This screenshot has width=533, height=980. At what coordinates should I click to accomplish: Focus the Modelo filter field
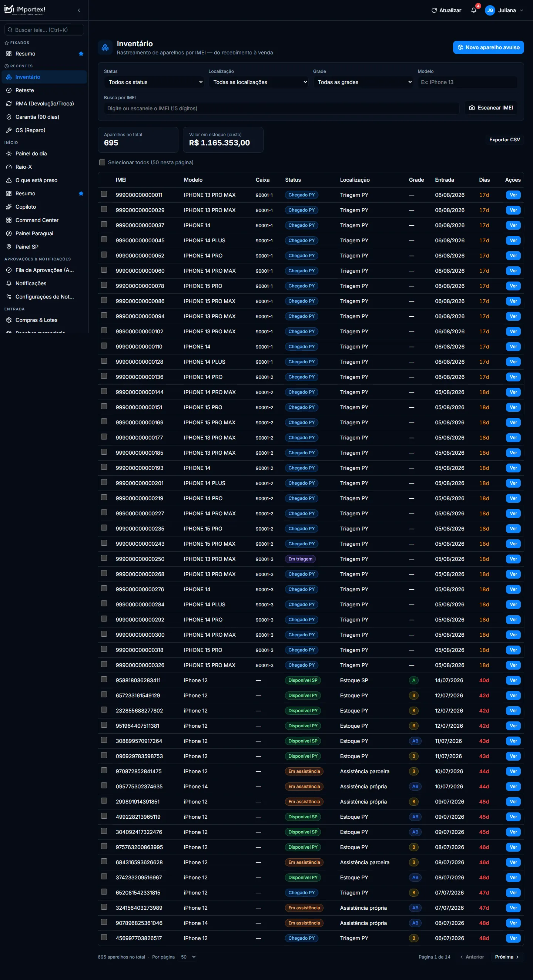(x=467, y=82)
